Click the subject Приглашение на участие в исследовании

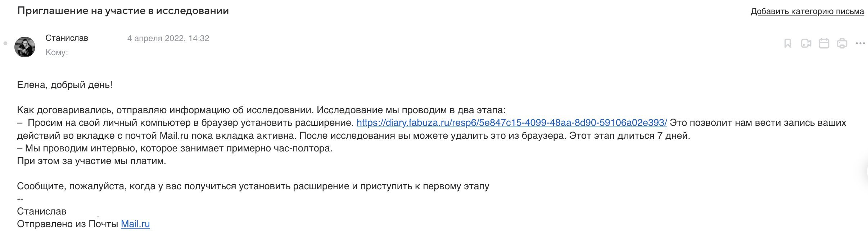click(123, 11)
